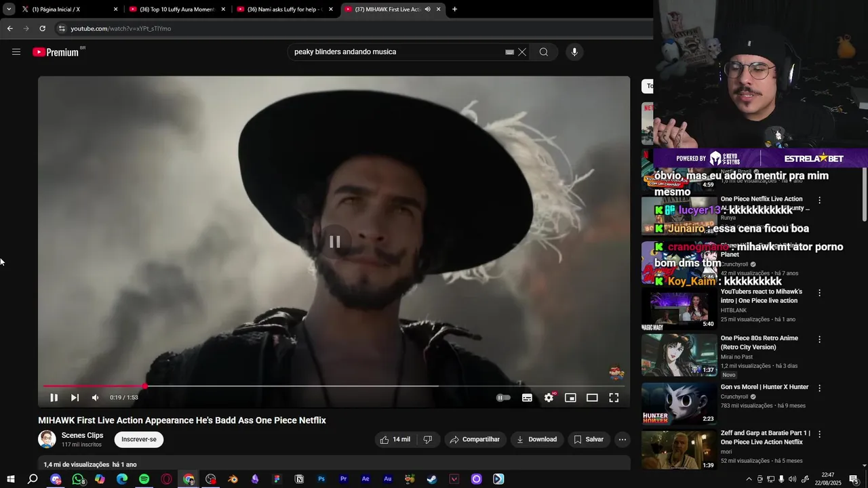868x488 pixels.
Task: Save the video with Salvar
Action: 589,439
